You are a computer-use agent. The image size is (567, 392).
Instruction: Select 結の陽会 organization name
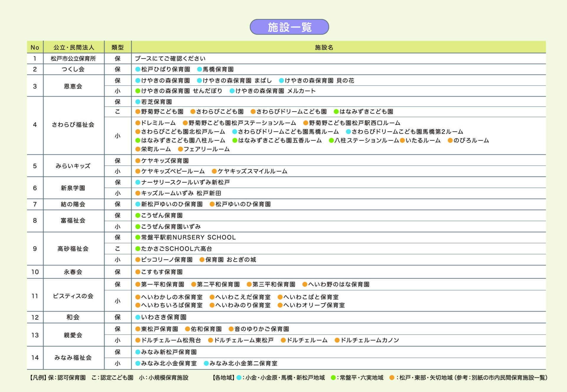pos(73,204)
